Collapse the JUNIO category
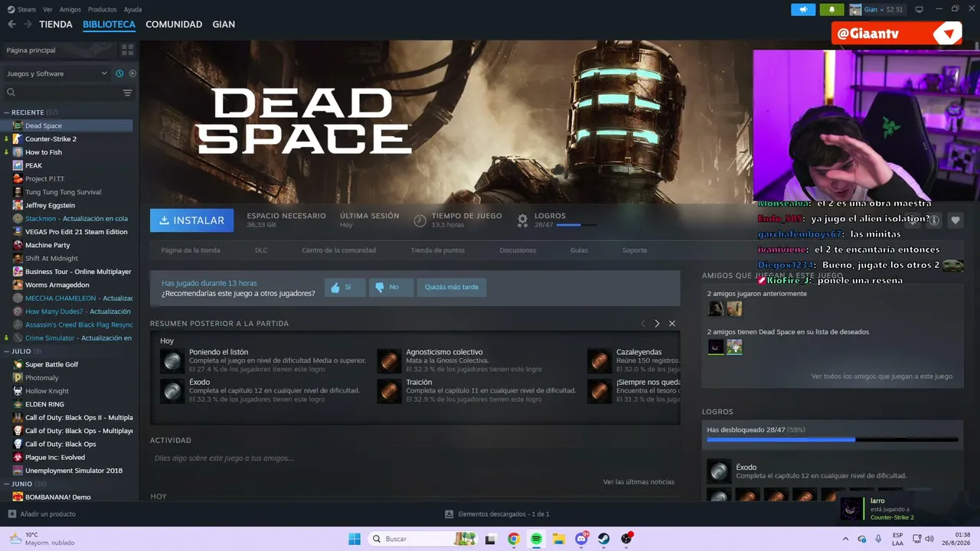The width and height of the screenshot is (980, 551). point(8,484)
